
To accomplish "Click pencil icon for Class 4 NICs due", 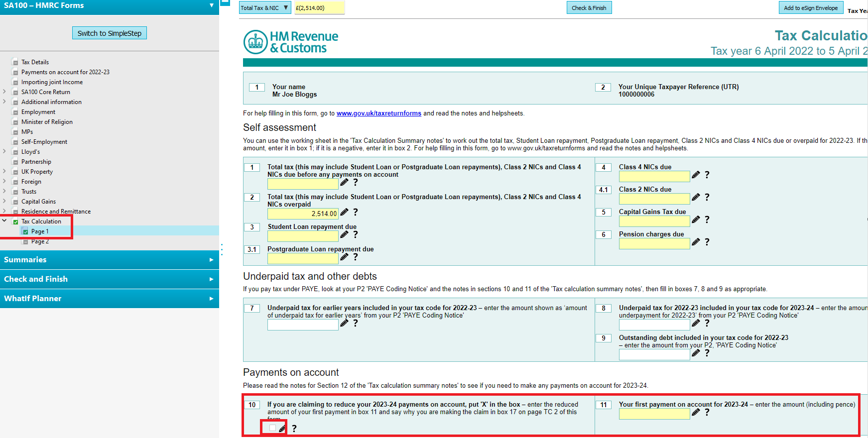I will [x=696, y=175].
